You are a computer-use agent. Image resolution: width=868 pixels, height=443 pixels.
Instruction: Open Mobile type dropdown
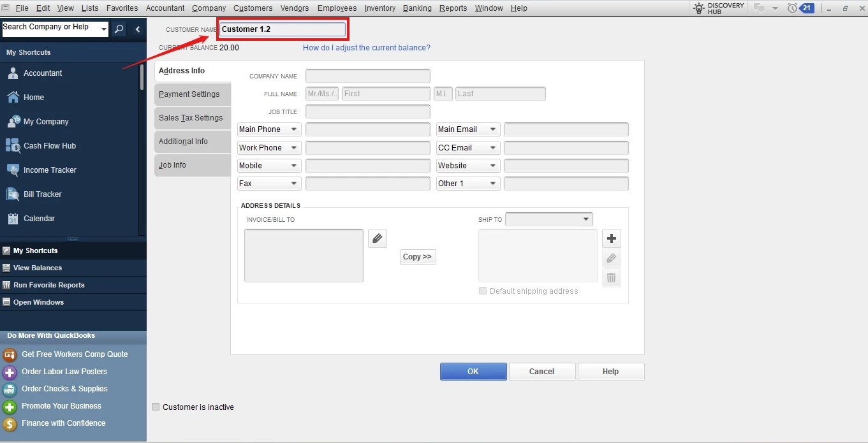269,165
